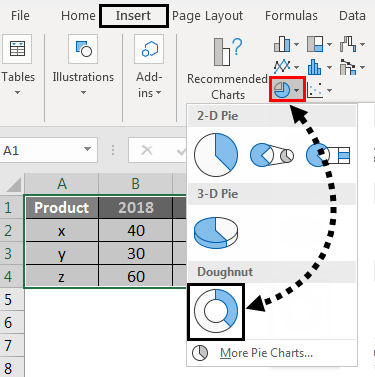375x377 pixels.
Task: Click cell containing 40
Action: (x=136, y=231)
